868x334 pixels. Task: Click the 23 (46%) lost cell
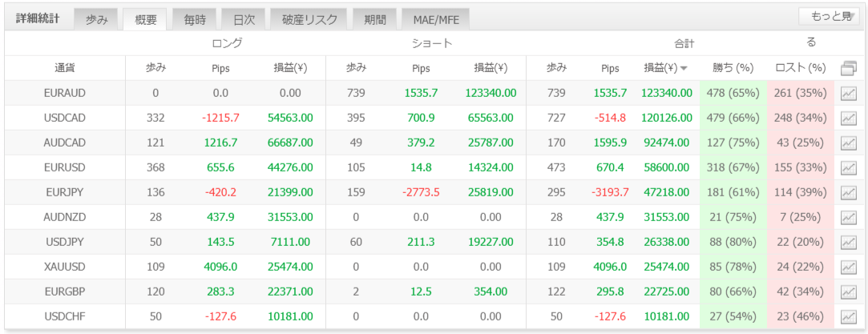click(x=801, y=317)
